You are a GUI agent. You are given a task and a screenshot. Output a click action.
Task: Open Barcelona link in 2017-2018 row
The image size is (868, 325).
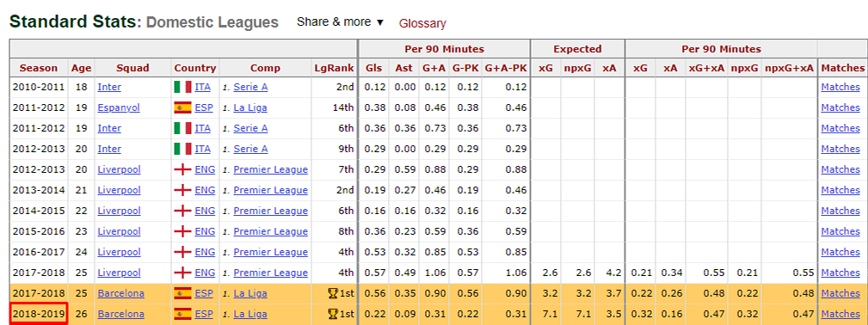pyautogui.click(x=120, y=293)
